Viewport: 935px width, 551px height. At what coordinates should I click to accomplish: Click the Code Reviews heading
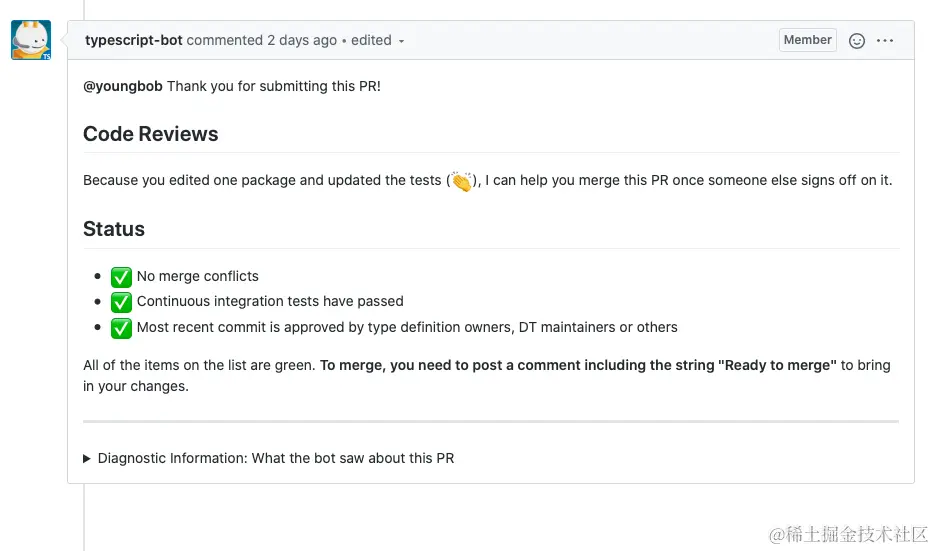pos(150,134)
